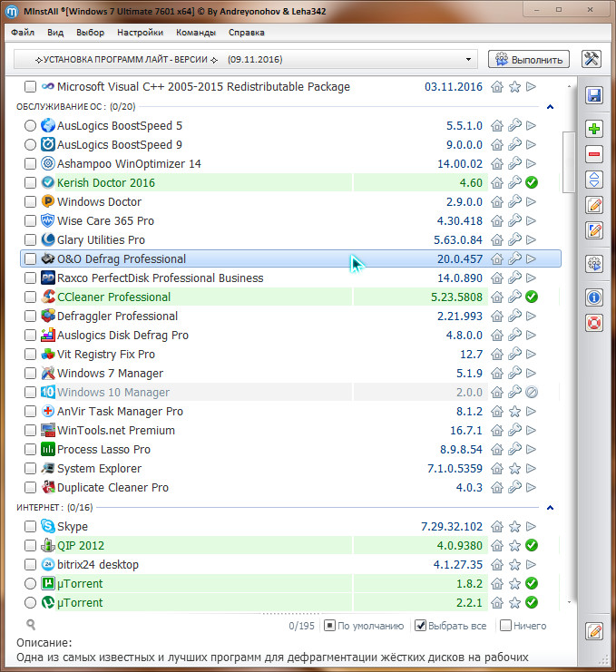
Task: Select the "Auslogics Disk Defrag Pro" row
Action: coord(290,335)
